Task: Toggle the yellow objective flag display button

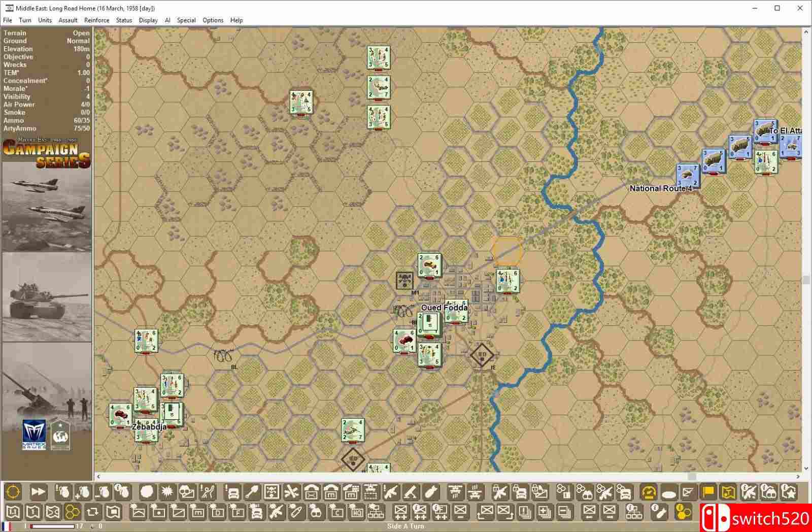Action: click(708, 492)
